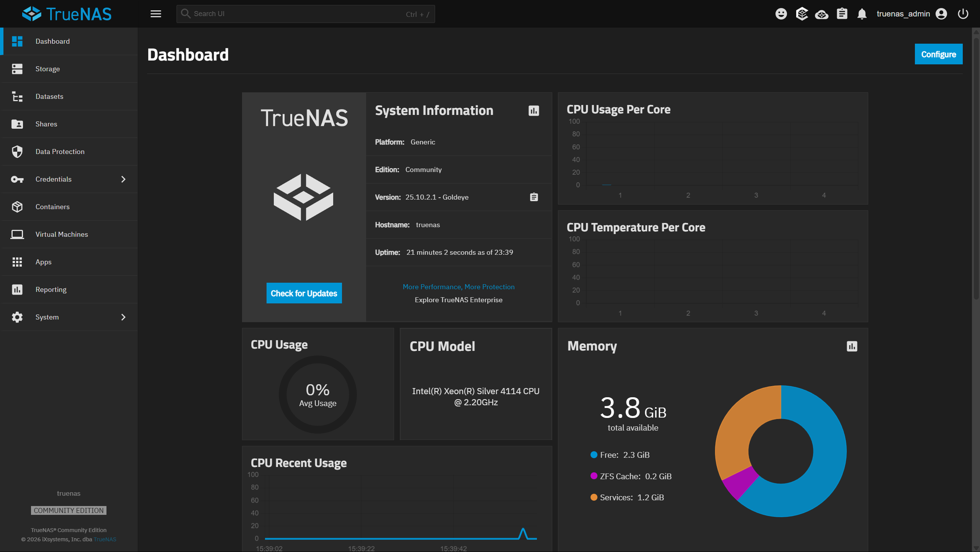
Task: Click the TrueNAS Connect cloud icon
Action: pyautogui.click(x=821, y=15)
